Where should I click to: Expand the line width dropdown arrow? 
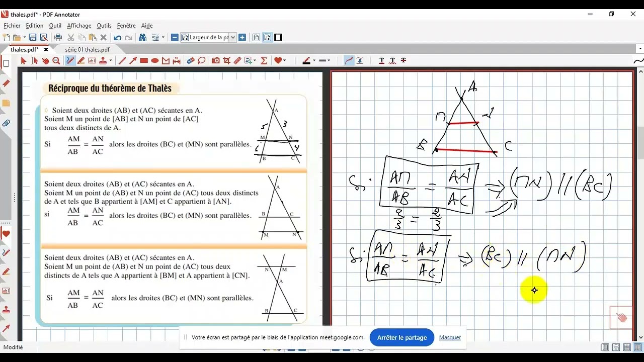[330, 61]
